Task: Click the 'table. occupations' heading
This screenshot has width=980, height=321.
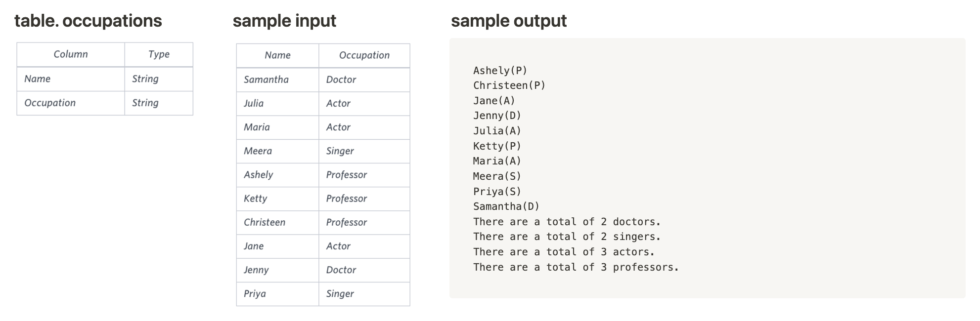Action: coord(88,21)
